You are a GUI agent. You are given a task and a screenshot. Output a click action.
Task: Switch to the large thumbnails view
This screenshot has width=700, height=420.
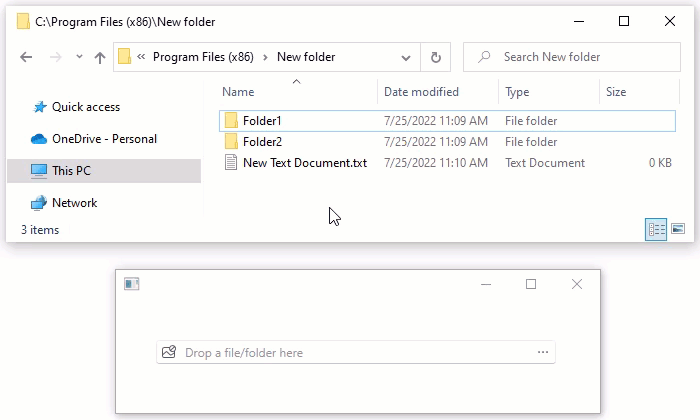pyautogui.click(x=678, y=229)
